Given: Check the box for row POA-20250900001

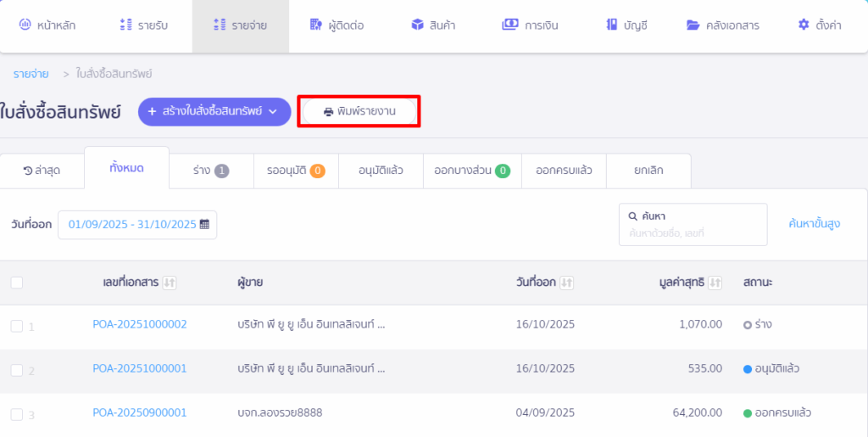Looking at the screenshot, I should 17,414.
